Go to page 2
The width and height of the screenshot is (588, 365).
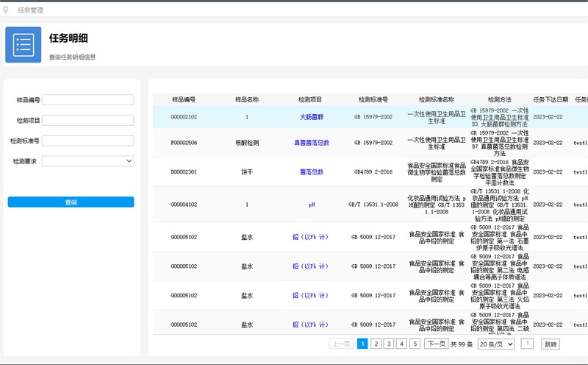click(x=376, y=344)
